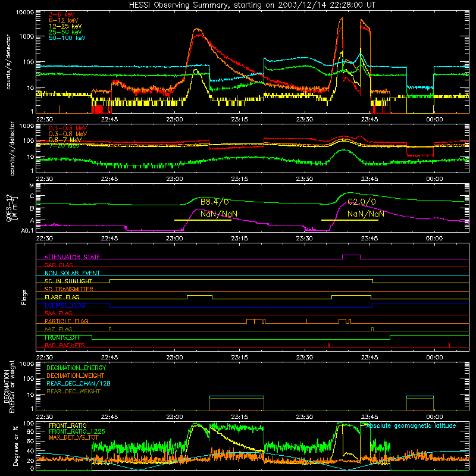Image resolution: width=476 pixels, height=476 pixels.
Task: Click the 10000 tick label on top plot
Action: [x=25, y=12]
